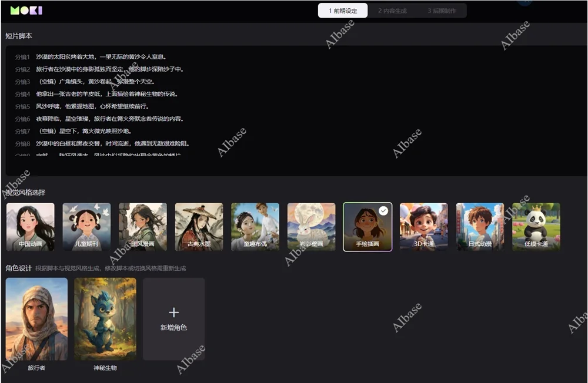Viewport: 588px width, 383px height.
Task: Open the 神秘生物 character card
Action: [x=105, y=319]
